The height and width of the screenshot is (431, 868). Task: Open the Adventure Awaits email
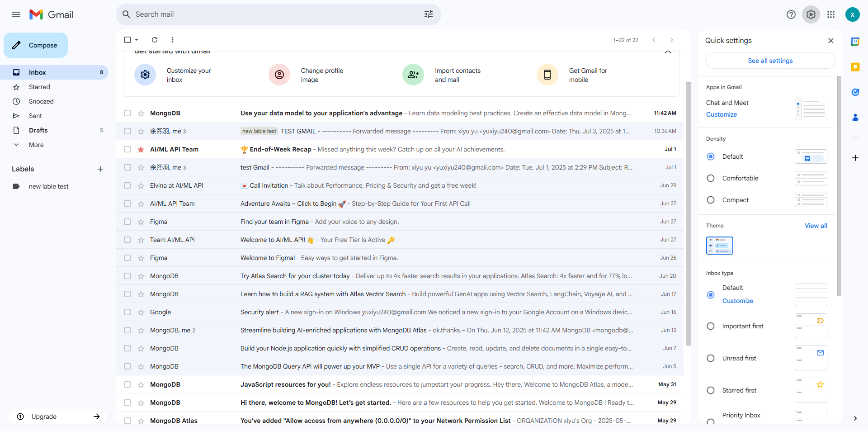pyautogui.click(x=400, y=204)
